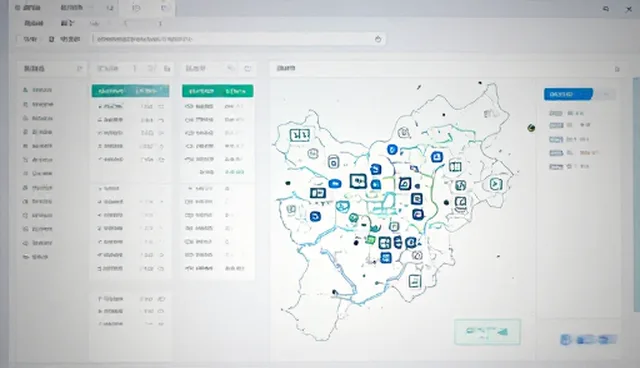Click the refresh icon in the third panel header

tap(247, 69)
